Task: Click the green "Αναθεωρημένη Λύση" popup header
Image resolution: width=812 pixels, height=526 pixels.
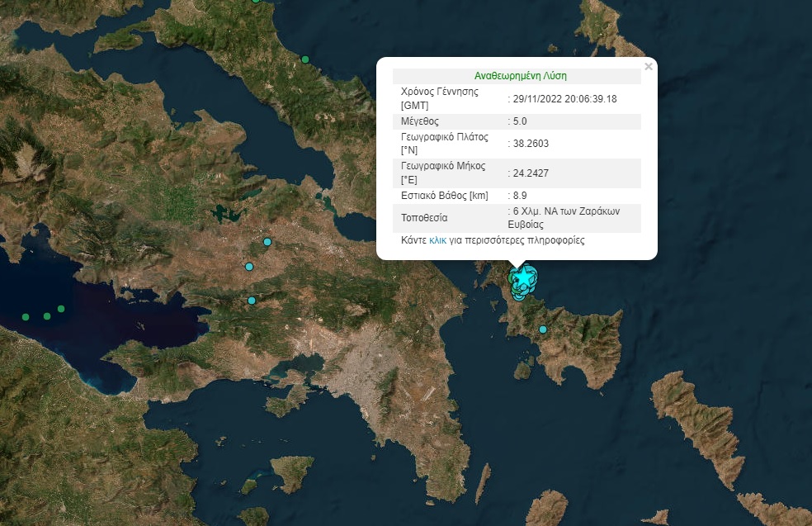Action: [520, 76]
